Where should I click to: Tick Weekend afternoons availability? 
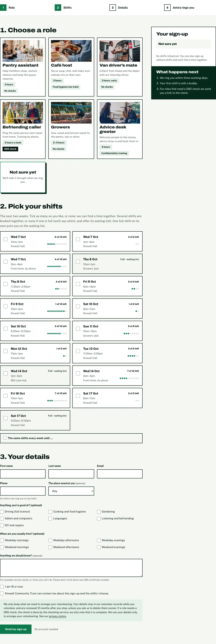pyautogui.click(x=50, y=547)
